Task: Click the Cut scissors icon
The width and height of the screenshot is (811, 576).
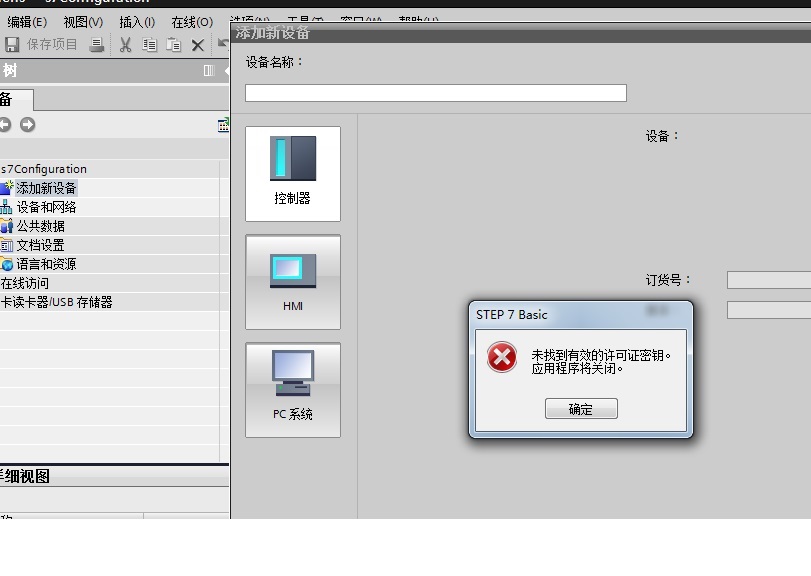Action: tap(125, 45)
